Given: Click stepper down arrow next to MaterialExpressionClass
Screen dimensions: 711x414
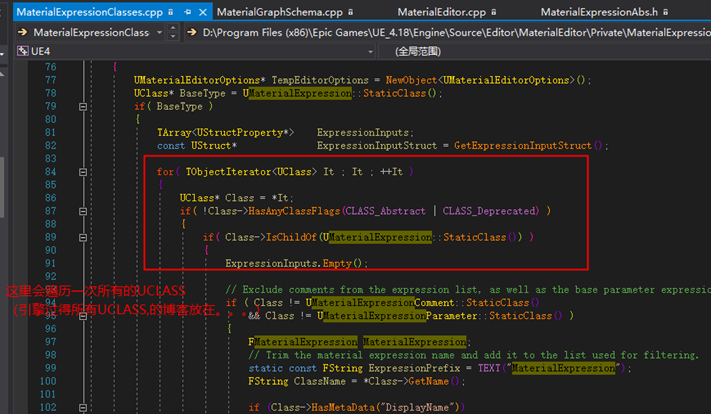Looking at the screenshot, I should pos(173,37).
